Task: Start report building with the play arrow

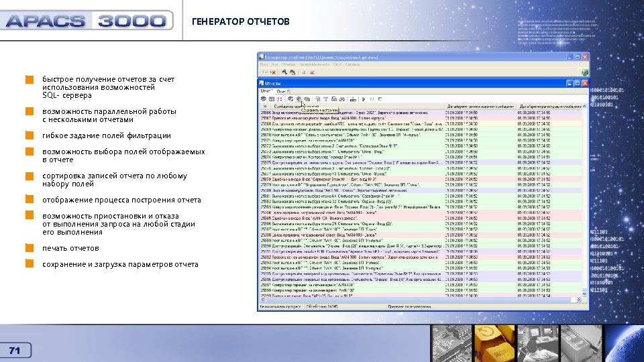Action: coord(364,99)
